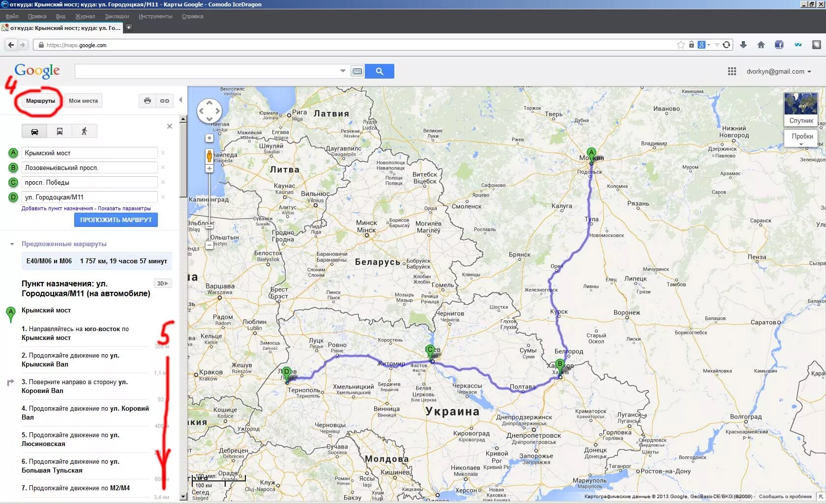The height and width of the screenshot is (504, 826).
Task: Click Сообщить о проблеме link
Action: tap(785, 497)
